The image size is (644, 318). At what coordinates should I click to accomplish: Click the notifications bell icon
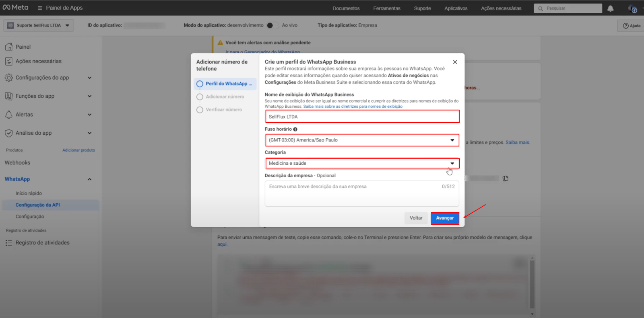610,8
